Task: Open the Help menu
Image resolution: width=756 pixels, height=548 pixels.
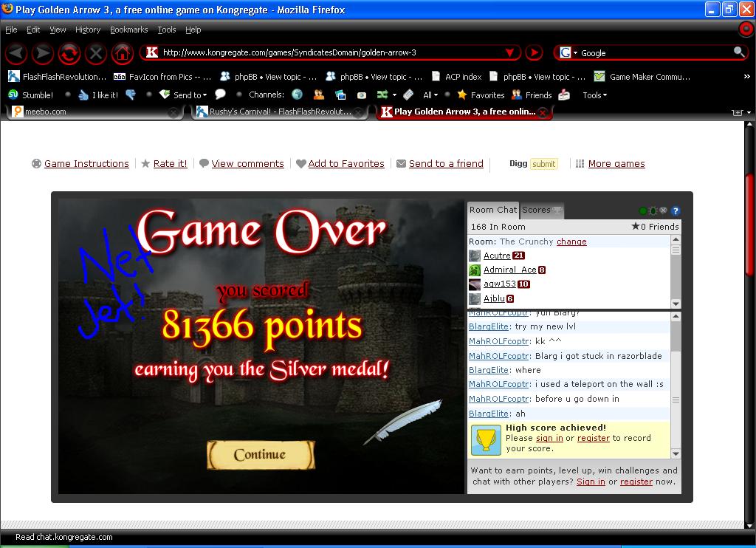Action: (193, 30)
